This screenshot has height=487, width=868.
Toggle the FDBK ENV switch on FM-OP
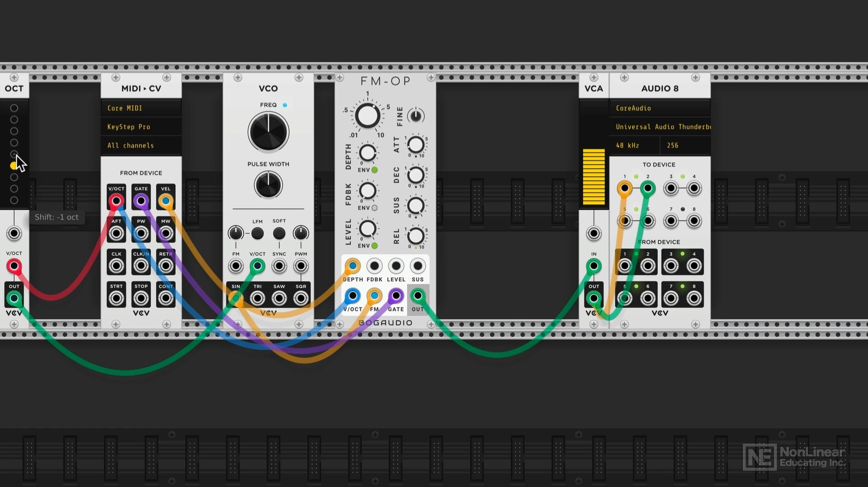[x=374, y=208]
